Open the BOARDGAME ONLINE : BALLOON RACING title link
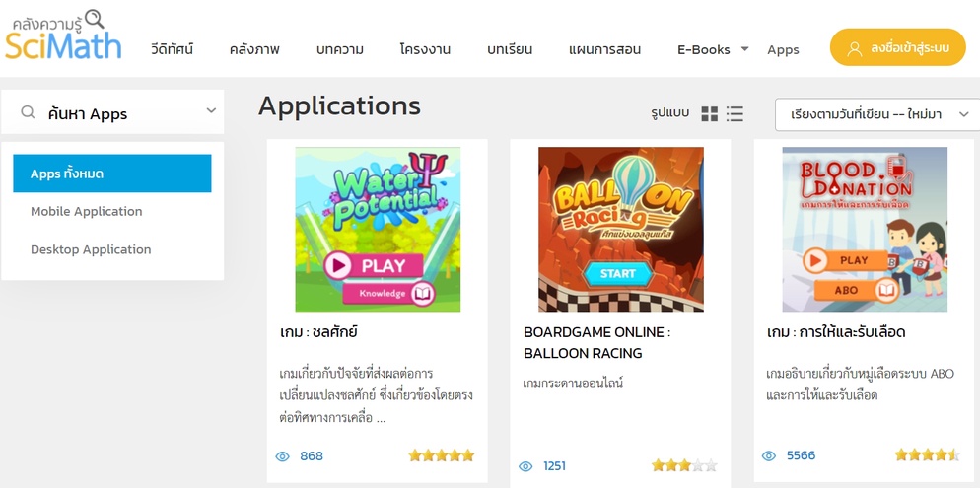 click(x=596, y=342)
